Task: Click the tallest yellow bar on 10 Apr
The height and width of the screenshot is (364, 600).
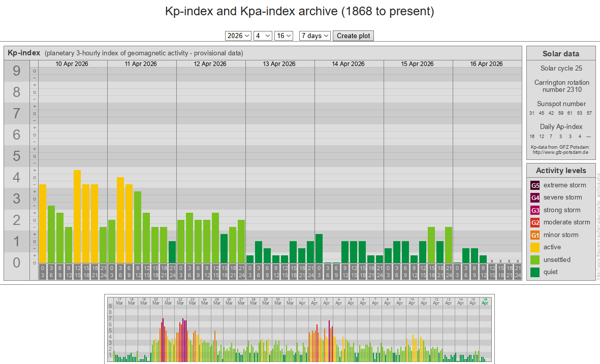Action: (77, 216)
